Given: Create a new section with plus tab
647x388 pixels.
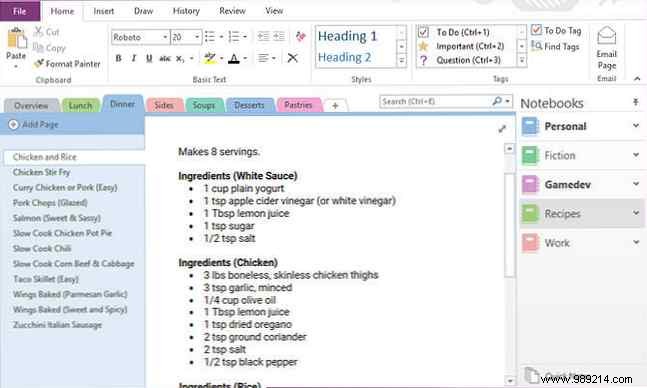Looking at the screenshot, I should coord(335,106).
